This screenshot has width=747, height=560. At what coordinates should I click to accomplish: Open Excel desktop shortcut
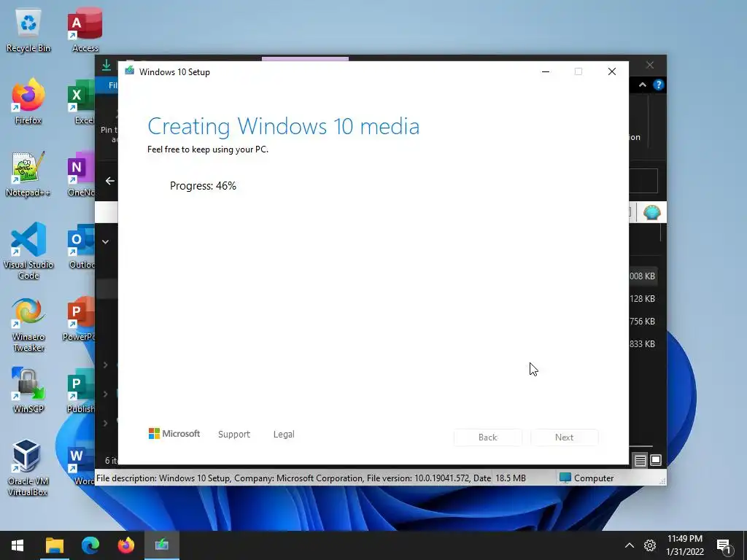pyautogui.click(x=81, y=102)
